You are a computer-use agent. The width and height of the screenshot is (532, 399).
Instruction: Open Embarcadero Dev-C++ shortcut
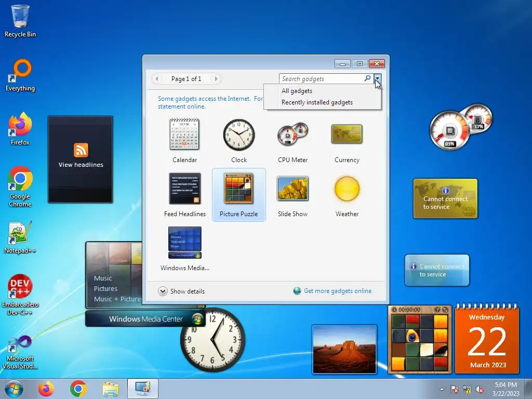point(20,295)
